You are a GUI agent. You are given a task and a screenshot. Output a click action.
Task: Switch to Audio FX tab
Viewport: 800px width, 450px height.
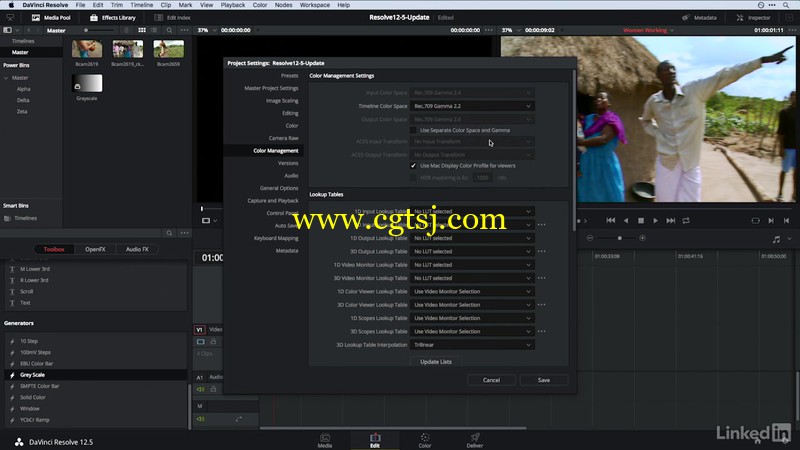coord(137,249)
